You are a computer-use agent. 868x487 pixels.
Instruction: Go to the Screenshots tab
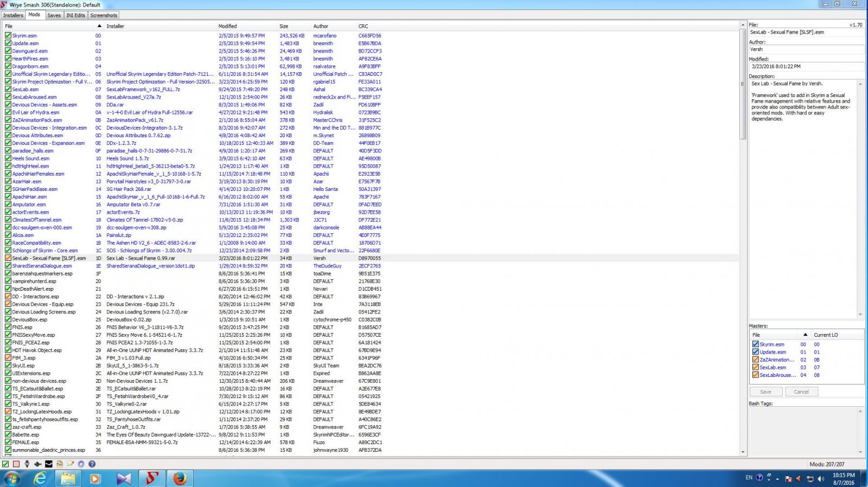tap(104, 15)
